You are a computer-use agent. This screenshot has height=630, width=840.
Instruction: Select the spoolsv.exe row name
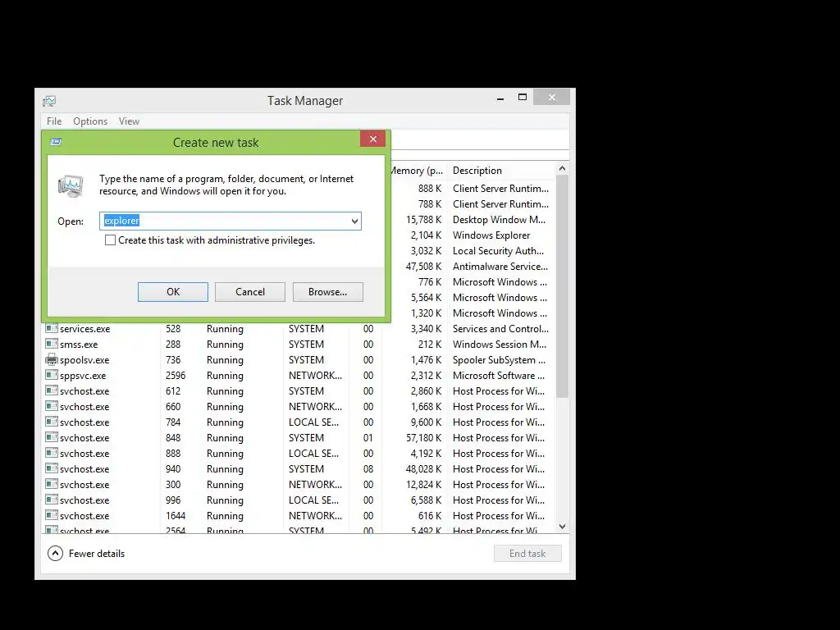[x=84, y=360]
